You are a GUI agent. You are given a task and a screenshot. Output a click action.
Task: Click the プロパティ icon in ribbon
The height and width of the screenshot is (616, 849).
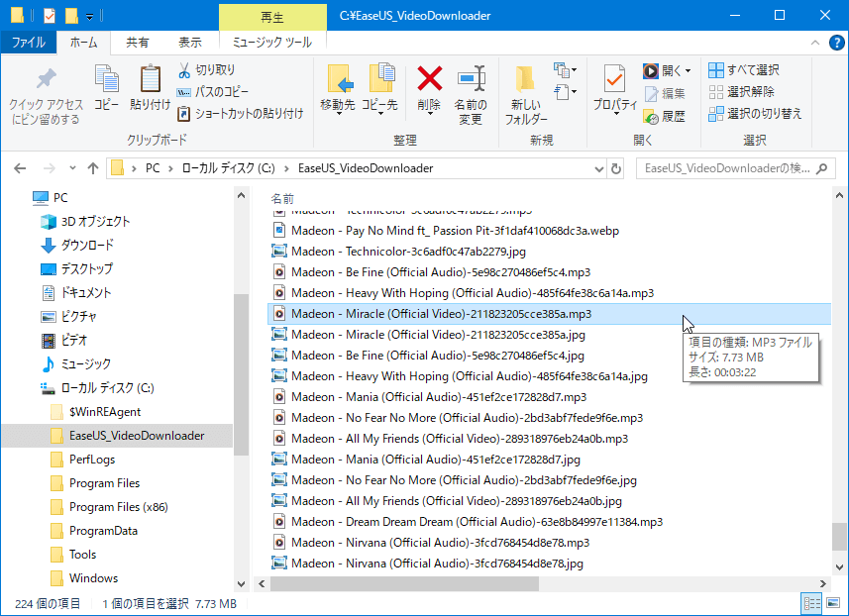coord(614,79)
